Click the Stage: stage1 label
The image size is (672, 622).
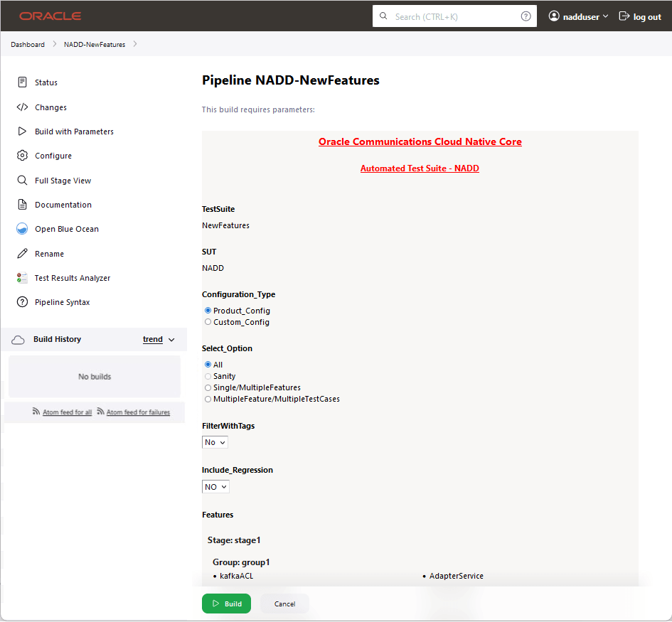(233, 540)
